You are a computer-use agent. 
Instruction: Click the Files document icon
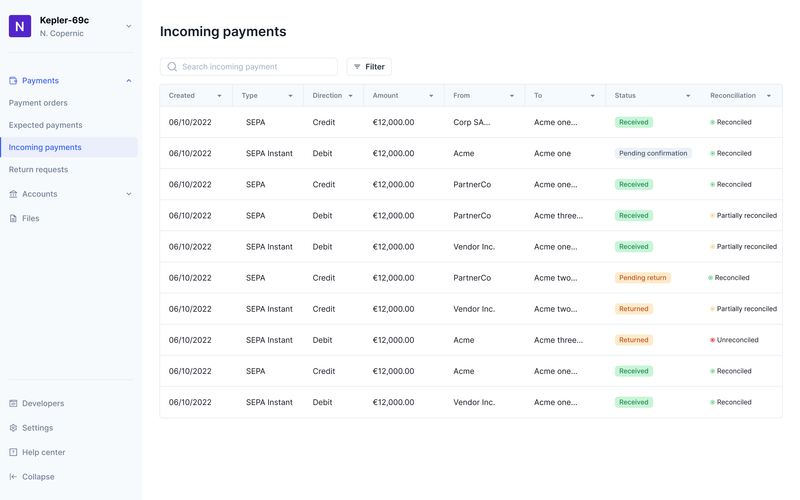[x=13, y=218]
